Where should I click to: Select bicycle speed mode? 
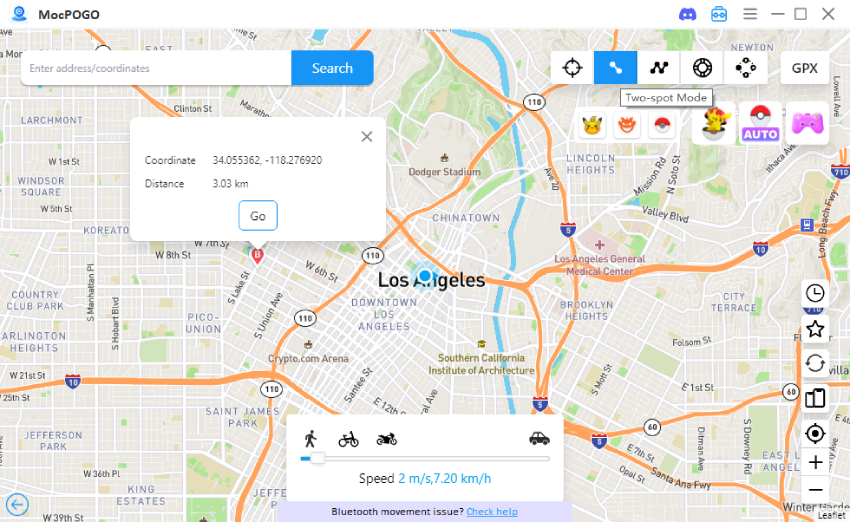[x=348, y=439]
